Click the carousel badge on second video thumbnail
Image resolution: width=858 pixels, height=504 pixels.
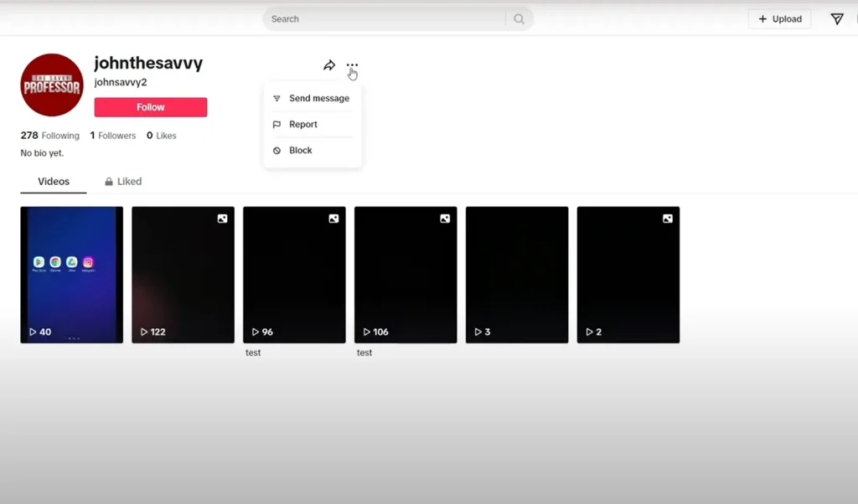tap(222, 219)
